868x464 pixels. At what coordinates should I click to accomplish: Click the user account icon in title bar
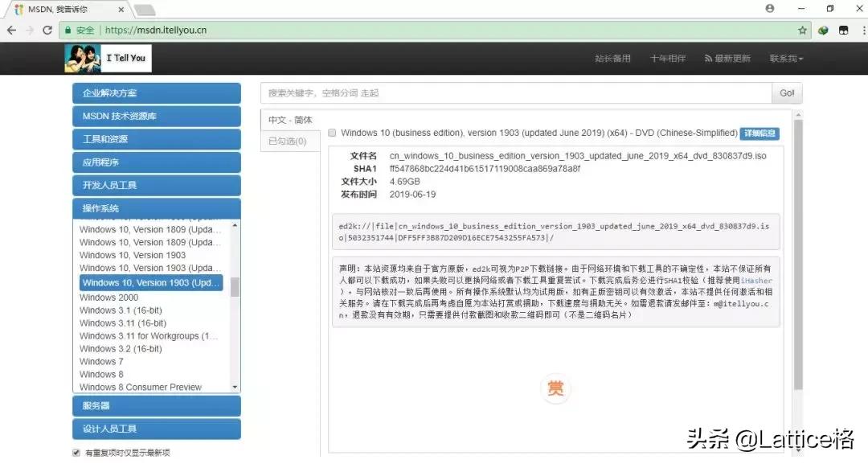click(x=769, y=9)
